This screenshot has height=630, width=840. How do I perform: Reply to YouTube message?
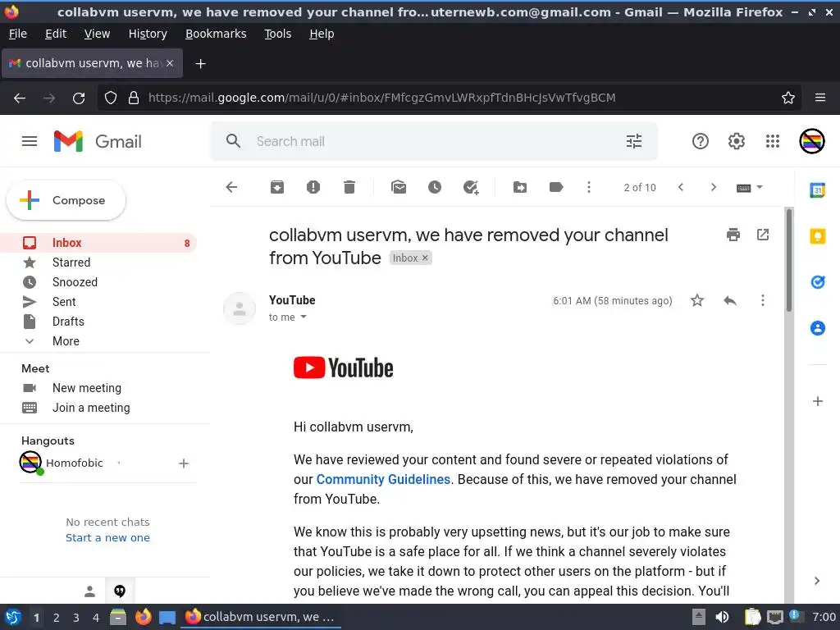[729, 300]
